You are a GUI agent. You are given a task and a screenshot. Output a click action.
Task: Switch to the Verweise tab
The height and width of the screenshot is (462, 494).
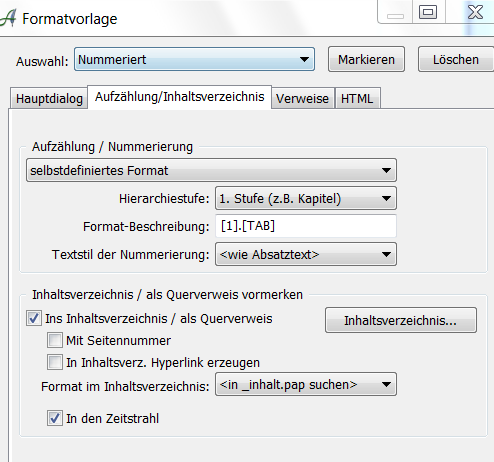point(302,99)
